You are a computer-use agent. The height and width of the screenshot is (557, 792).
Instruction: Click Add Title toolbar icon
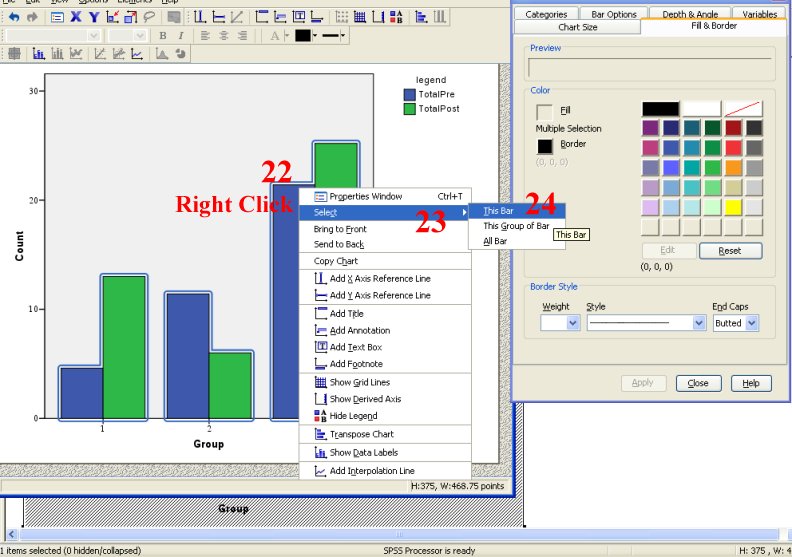262,17
